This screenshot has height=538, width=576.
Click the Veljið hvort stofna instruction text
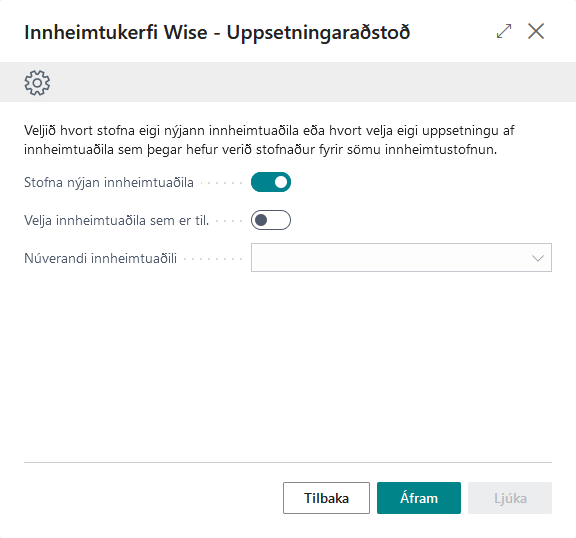click(x=269, y=140)
